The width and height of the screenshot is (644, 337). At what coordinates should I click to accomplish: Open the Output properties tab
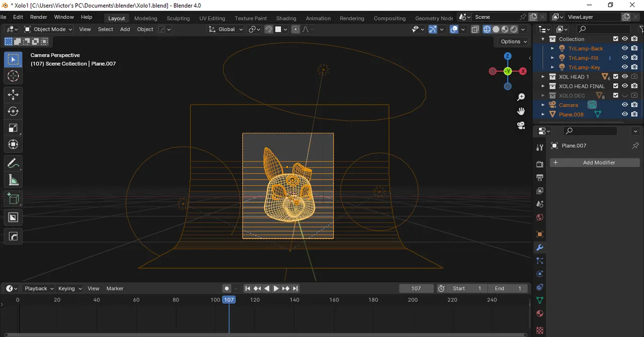tap(540, 178)
